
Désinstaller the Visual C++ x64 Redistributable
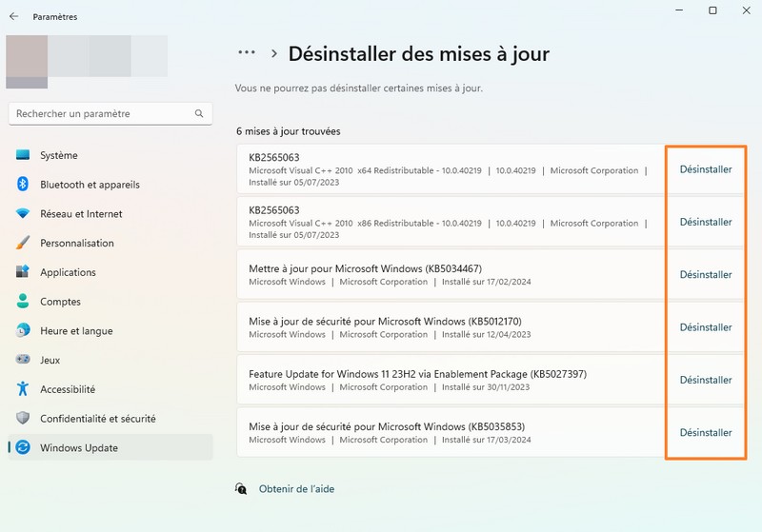(706, 169)
